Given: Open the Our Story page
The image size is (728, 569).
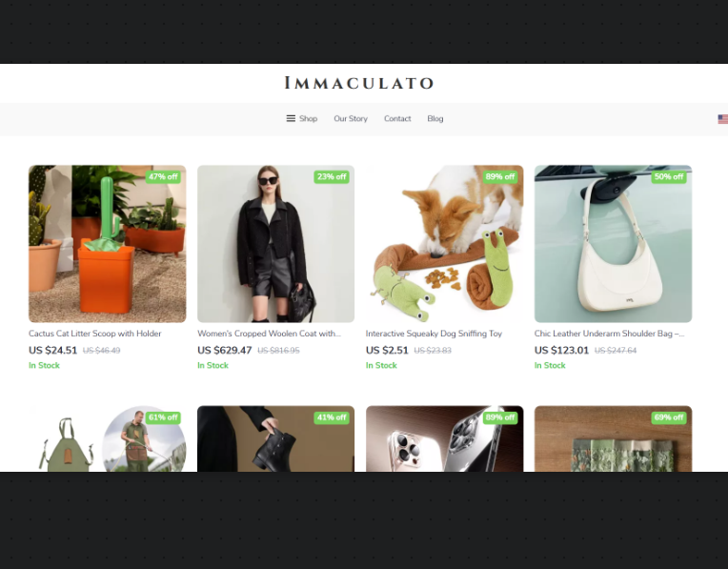Looking at the screenshot, I should (x=351, y=118).
